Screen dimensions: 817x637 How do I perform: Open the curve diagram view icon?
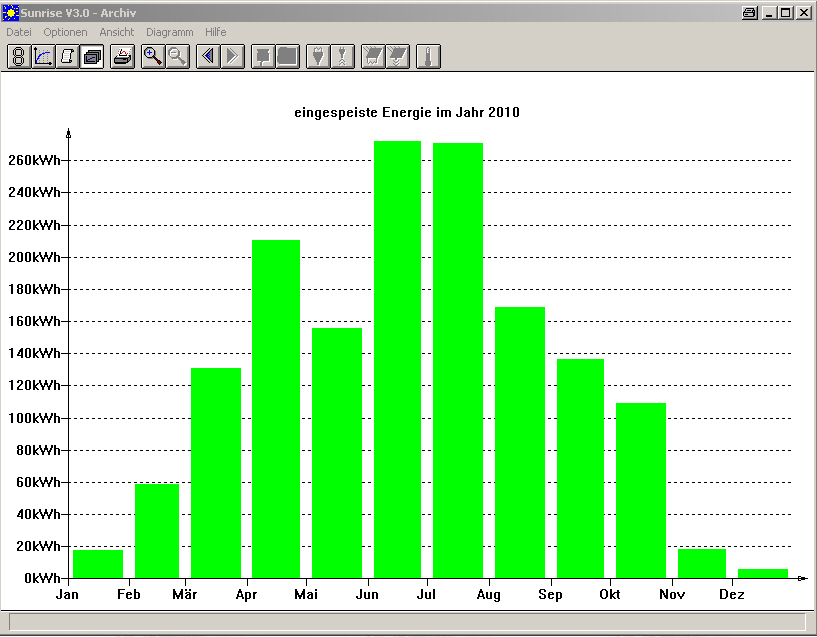43,56
